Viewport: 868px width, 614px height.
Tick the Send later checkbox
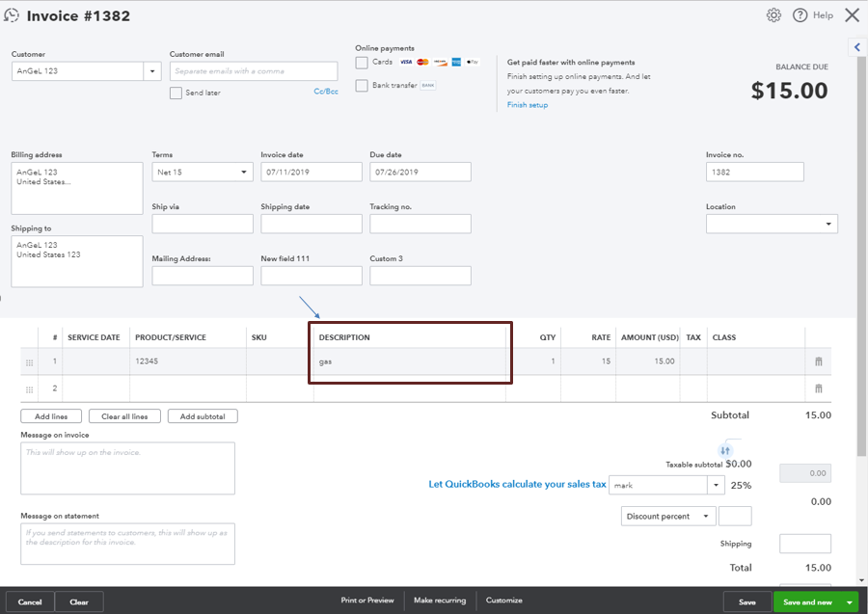tap(176, 93)
